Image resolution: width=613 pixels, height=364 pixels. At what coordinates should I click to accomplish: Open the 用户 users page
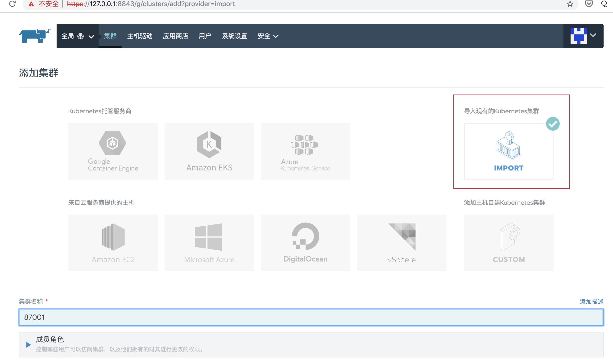point(205,36)
